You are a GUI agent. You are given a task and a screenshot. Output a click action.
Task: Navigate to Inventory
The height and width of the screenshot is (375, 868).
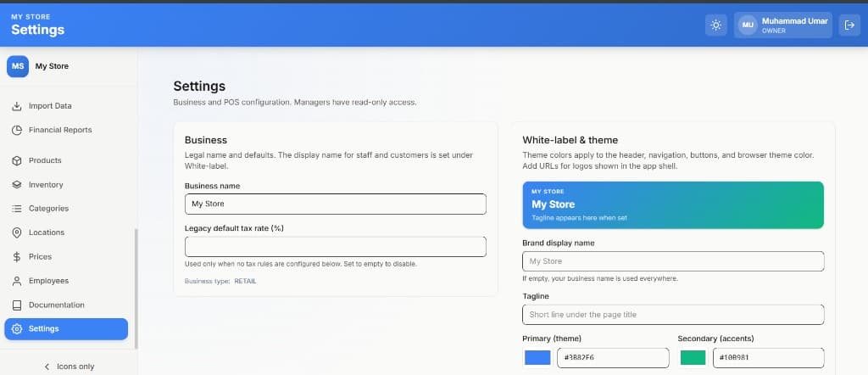pyautogui.click(x=66, y=185)
